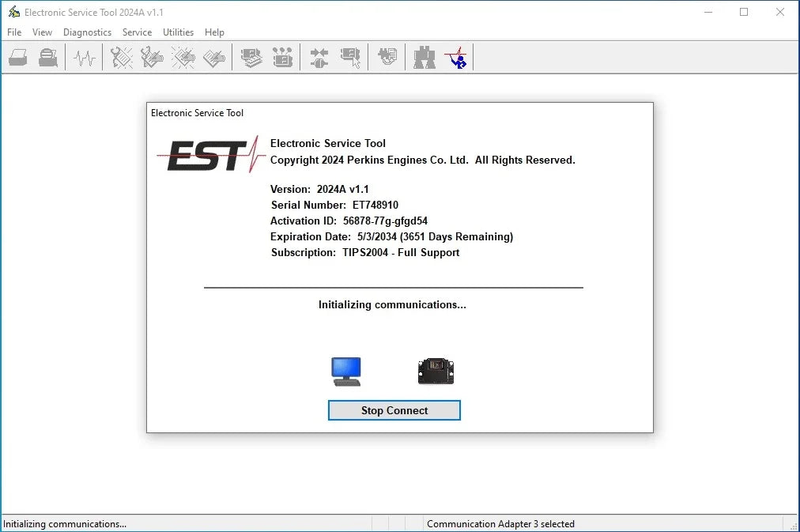Click the second sparking wrench service icon

click(x=152, y=57)
